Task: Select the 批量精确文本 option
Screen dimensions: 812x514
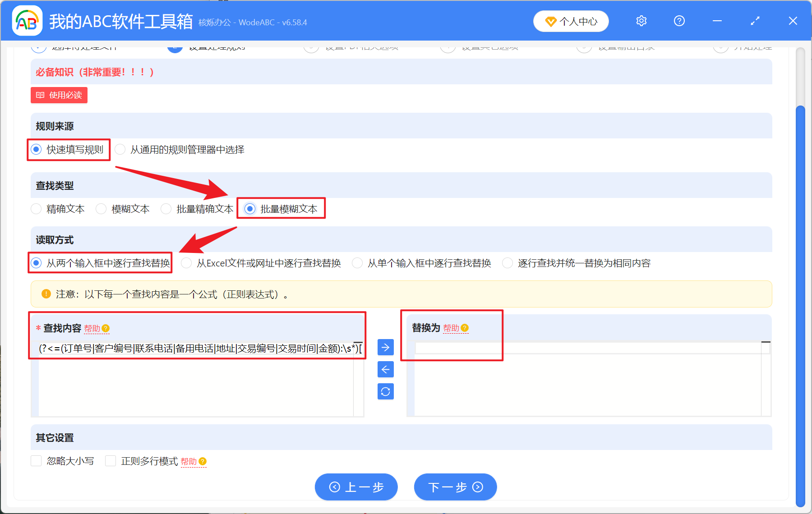Action: [x=166, y=209]
